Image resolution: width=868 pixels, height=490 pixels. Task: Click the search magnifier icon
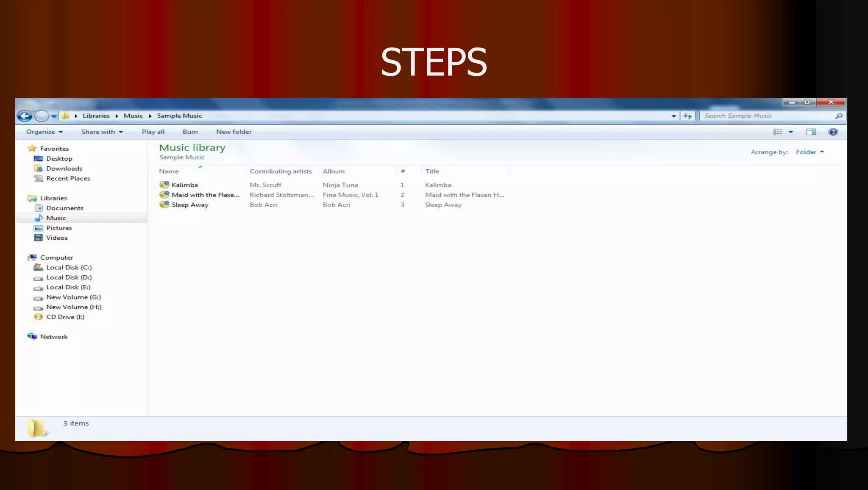(x=838, y=116)
